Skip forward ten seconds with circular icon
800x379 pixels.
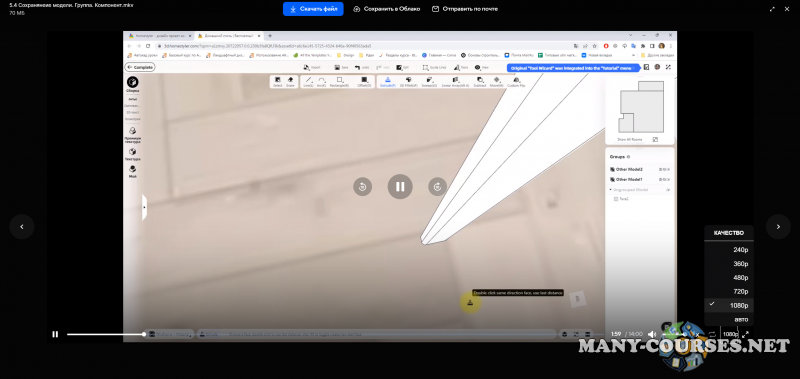[x=437, y=187]
